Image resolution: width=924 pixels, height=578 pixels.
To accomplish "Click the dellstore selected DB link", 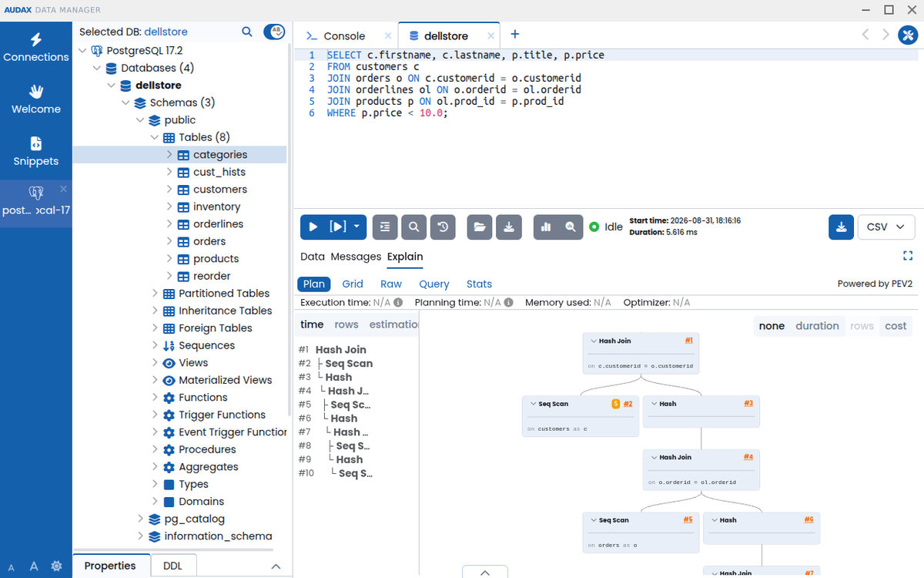I will tap(166, 32).
